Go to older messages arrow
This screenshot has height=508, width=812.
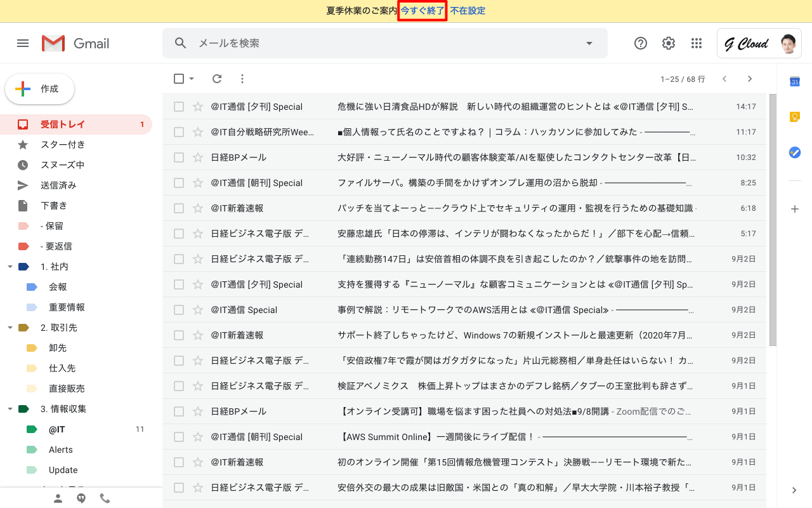point(750,79)
